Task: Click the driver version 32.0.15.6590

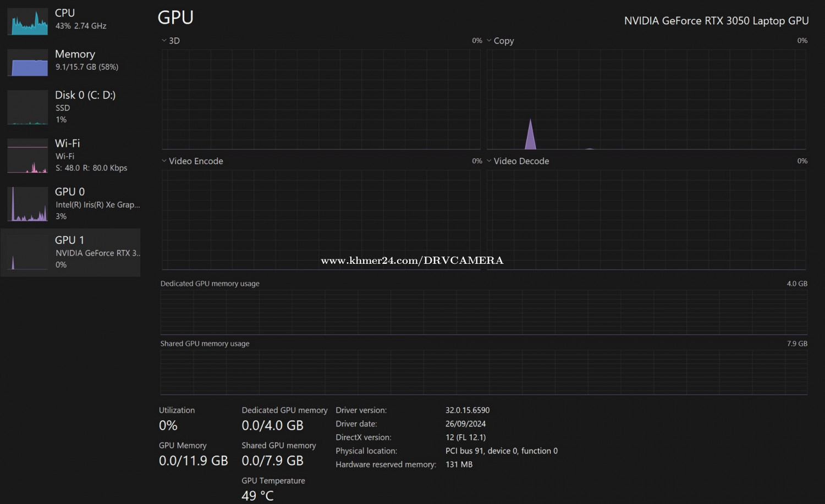Action: (468, 411)
